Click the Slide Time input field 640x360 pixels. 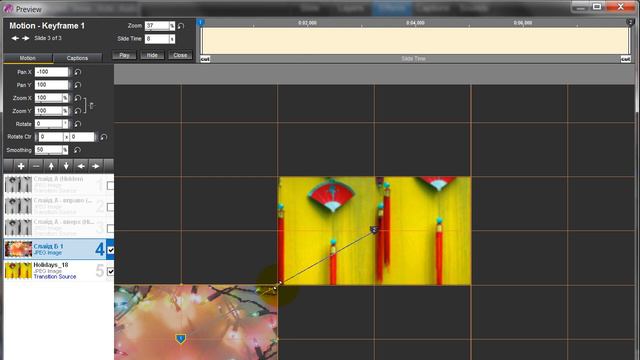[x=157, y=39]
